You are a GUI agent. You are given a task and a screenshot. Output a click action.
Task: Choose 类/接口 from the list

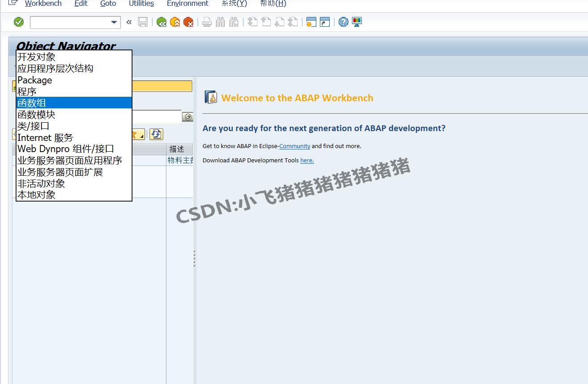(74, 126)
